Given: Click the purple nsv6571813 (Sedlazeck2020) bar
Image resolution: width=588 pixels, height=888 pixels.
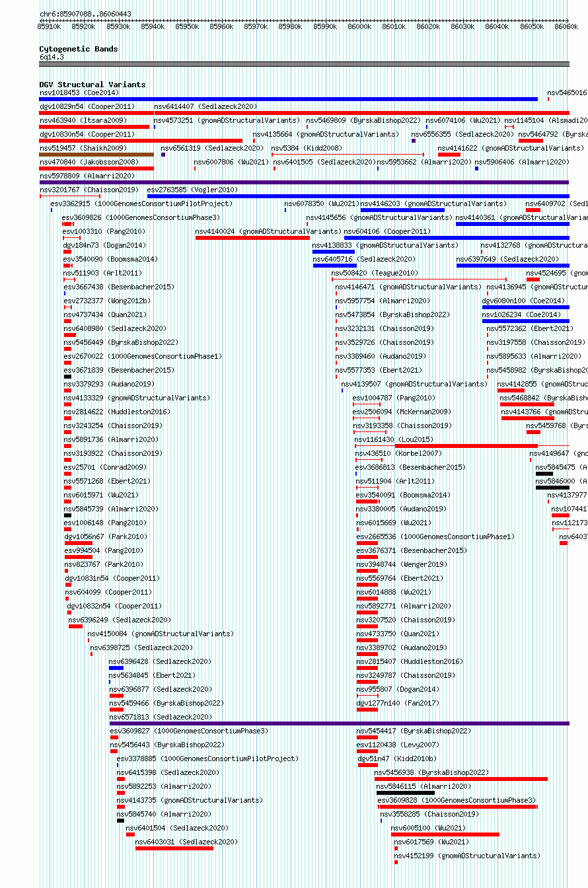Looking at the screenshot, I should [x=339, y=723].
